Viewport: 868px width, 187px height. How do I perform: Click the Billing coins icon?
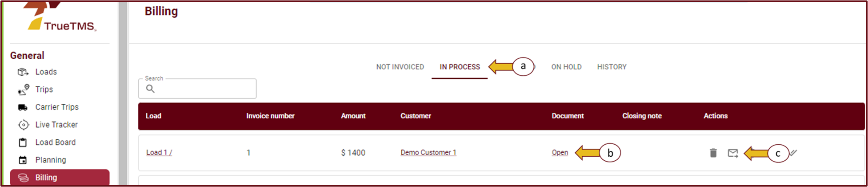23,178
